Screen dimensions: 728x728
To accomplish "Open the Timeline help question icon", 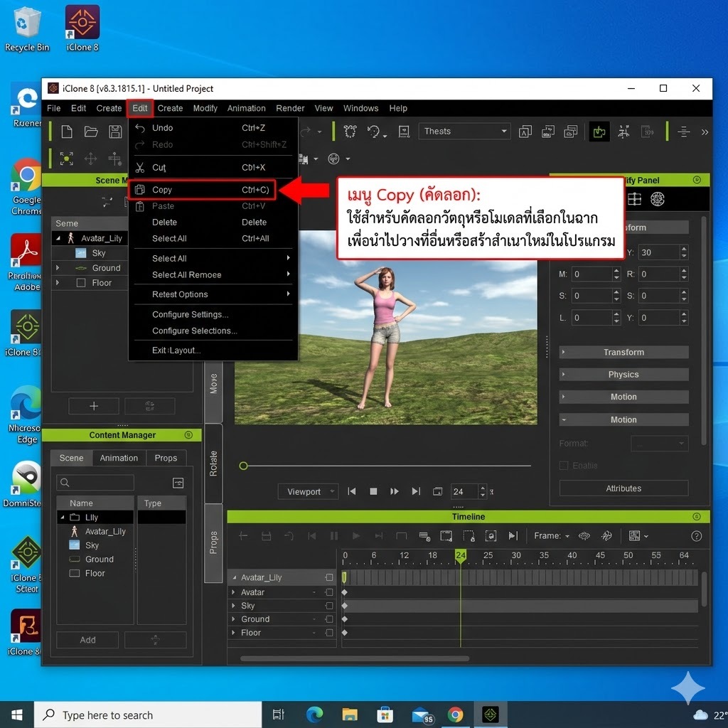I will [x=696, y=536].
